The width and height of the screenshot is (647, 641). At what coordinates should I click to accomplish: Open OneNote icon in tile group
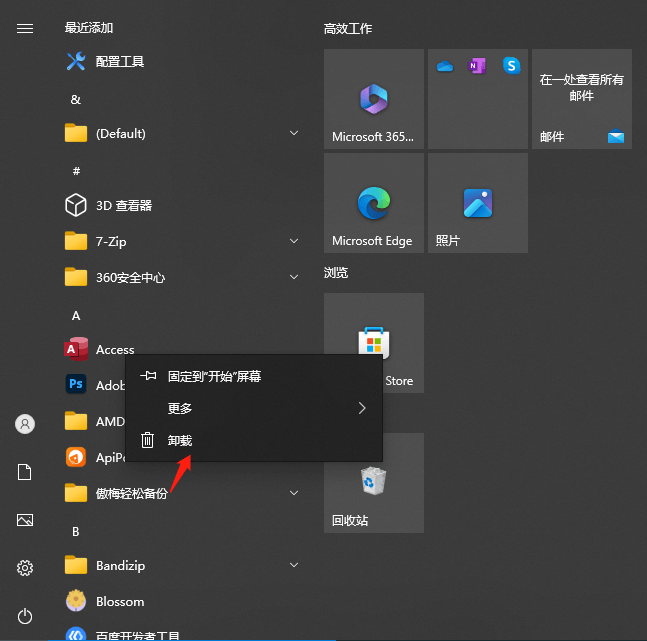[x=477, y=66]
